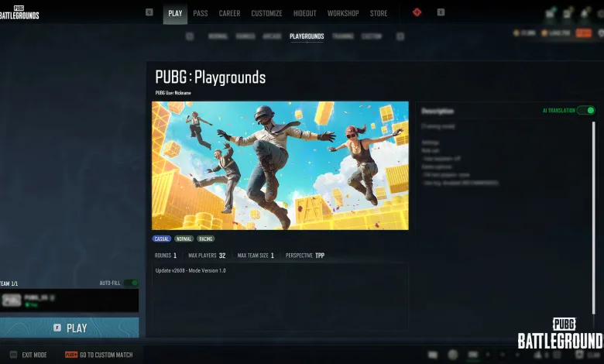Screen dimensions: 604x364
Task: Click the 'Description' heading
Action: [x=438, y=112]
